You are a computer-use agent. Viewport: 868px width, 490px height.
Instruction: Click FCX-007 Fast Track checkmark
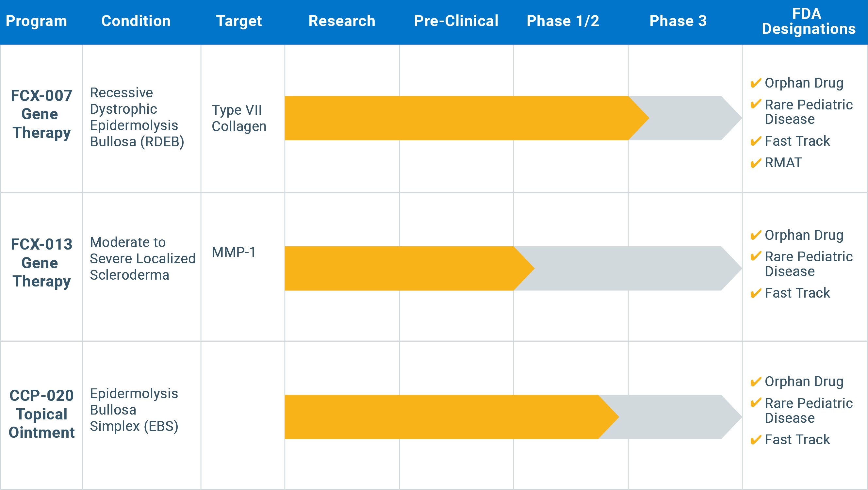tap(756, 141)
